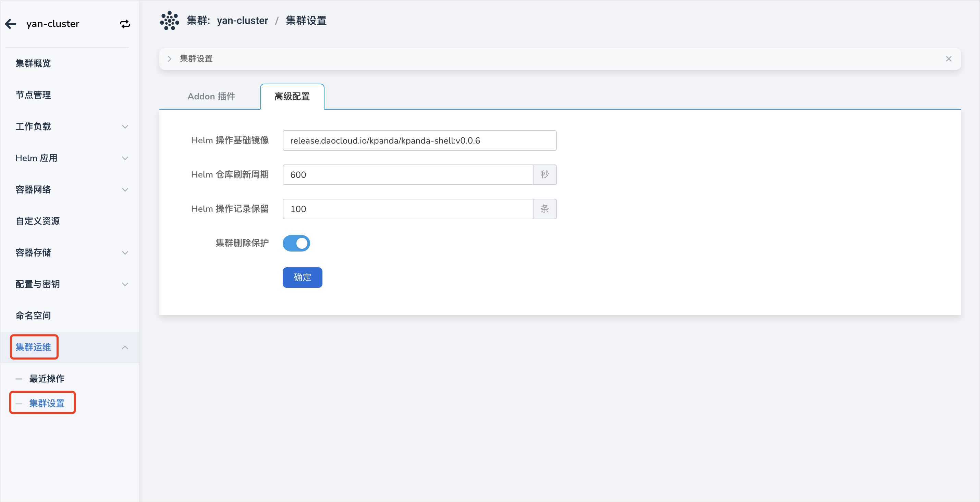Collapse the 集群运维 menu
Image resolution: width=980 pixels, height=502 pixels.
125,347
